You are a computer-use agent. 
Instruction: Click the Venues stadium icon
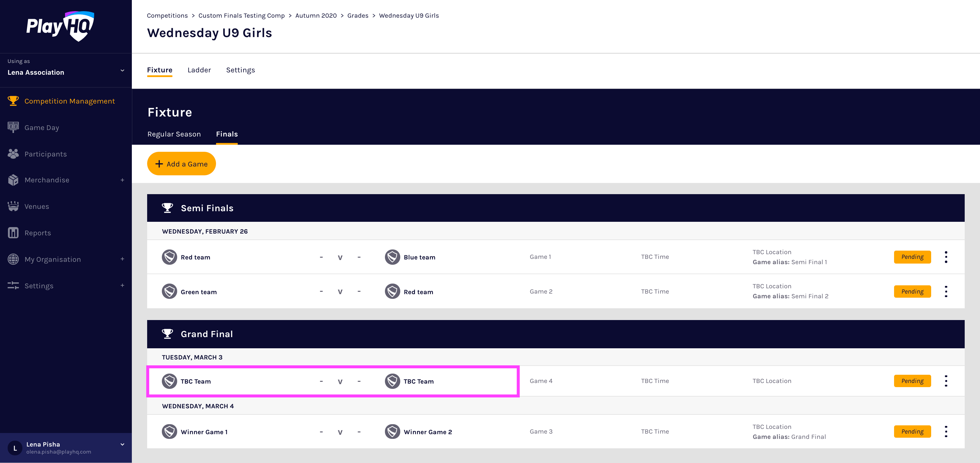(13, 206)
